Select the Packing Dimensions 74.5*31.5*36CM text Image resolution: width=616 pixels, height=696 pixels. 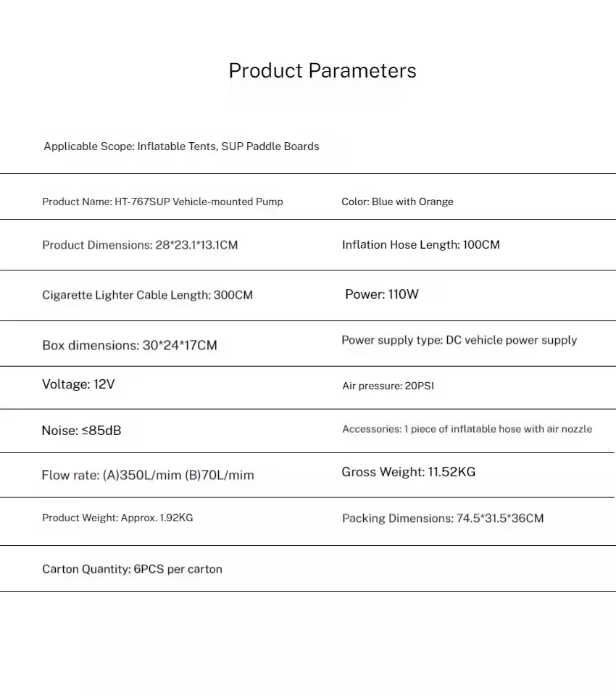pyautogui.click(x=442, y=518)
